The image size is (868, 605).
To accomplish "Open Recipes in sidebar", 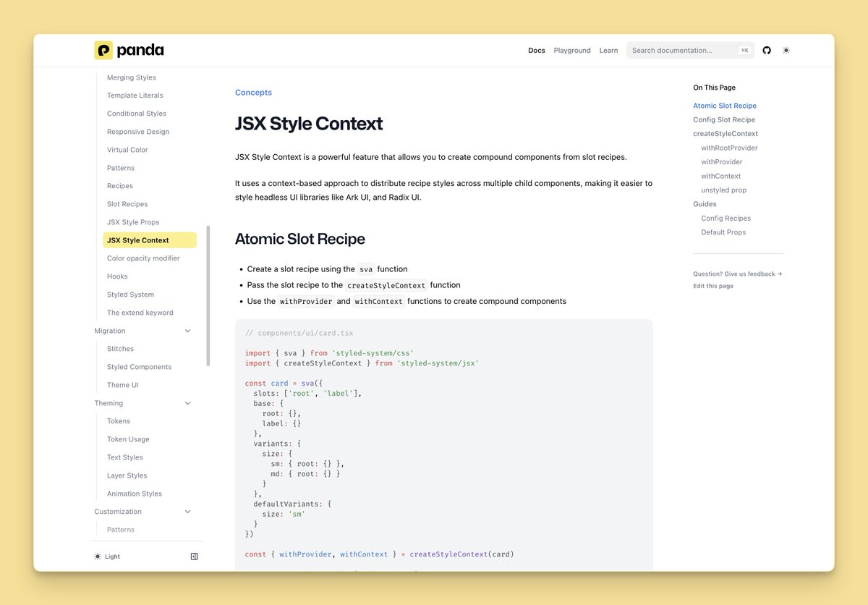I will coord(120,186).
